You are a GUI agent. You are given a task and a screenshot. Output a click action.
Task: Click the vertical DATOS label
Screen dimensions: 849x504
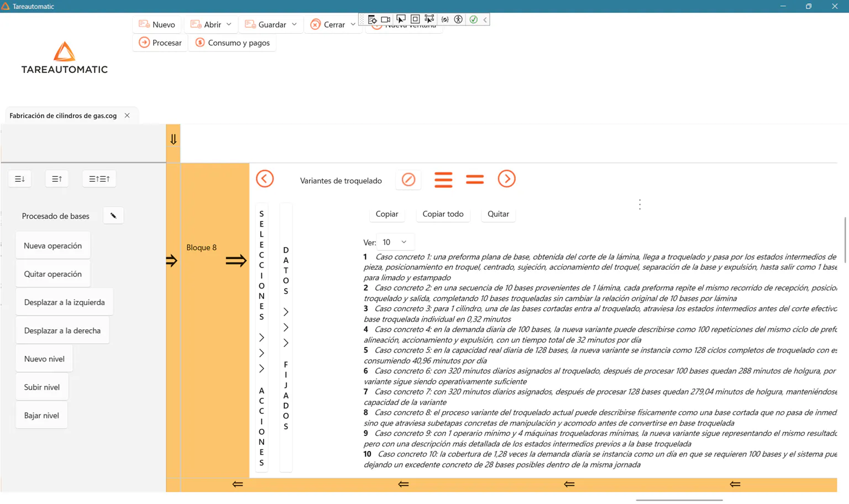pos(286,271)
